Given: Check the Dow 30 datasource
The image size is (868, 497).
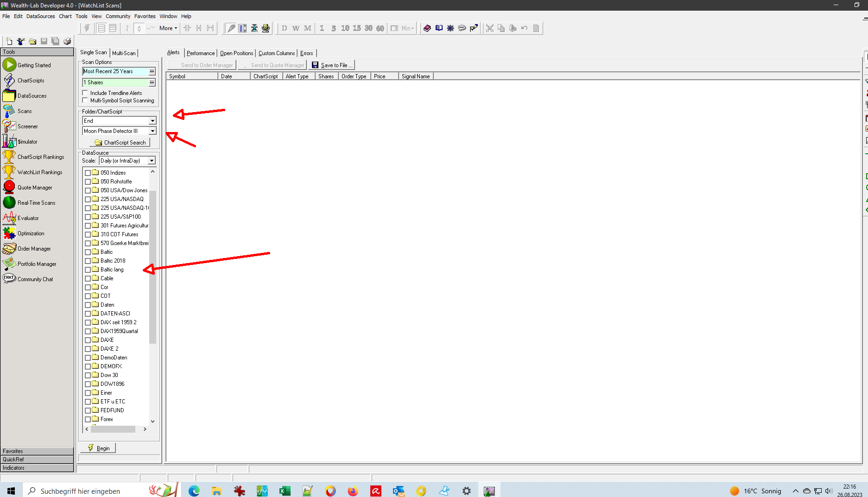Looking at the screenshot, I should pyautogui.click(x=88, y=375).
